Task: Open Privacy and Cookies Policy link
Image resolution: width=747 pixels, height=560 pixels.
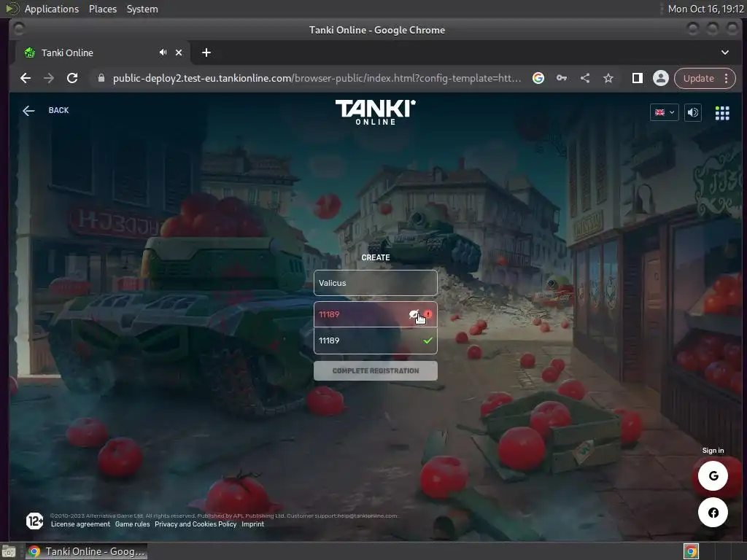Action: pyautogui.click(x=196, y=524)
